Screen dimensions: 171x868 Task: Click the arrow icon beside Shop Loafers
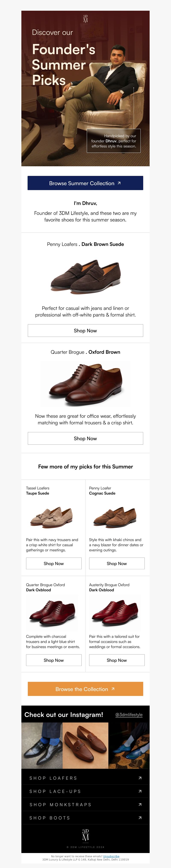140,778
